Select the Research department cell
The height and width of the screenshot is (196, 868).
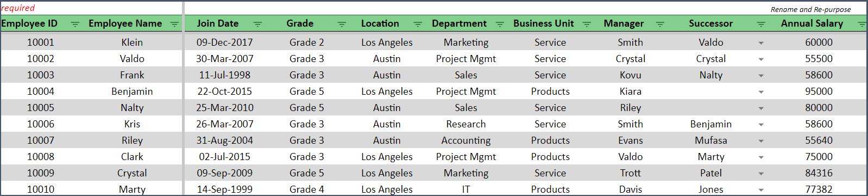[x=466, y=124]
